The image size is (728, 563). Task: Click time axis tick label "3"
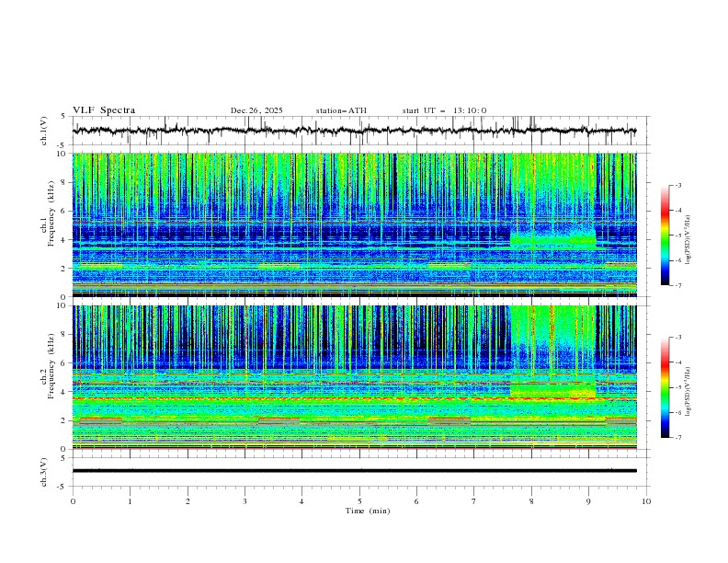[x=245, y=501]
